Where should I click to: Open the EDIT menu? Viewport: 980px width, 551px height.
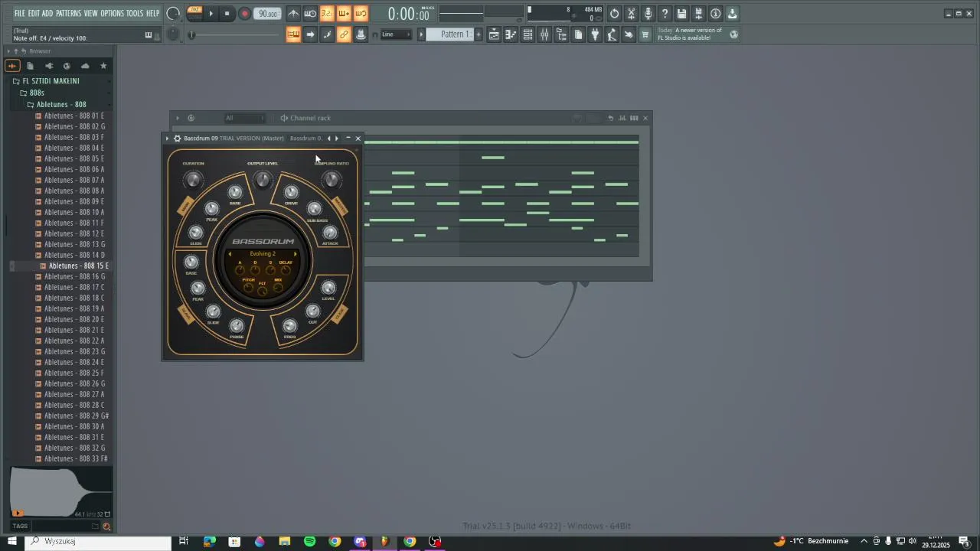pyautogui.click(x=34, y=13)
